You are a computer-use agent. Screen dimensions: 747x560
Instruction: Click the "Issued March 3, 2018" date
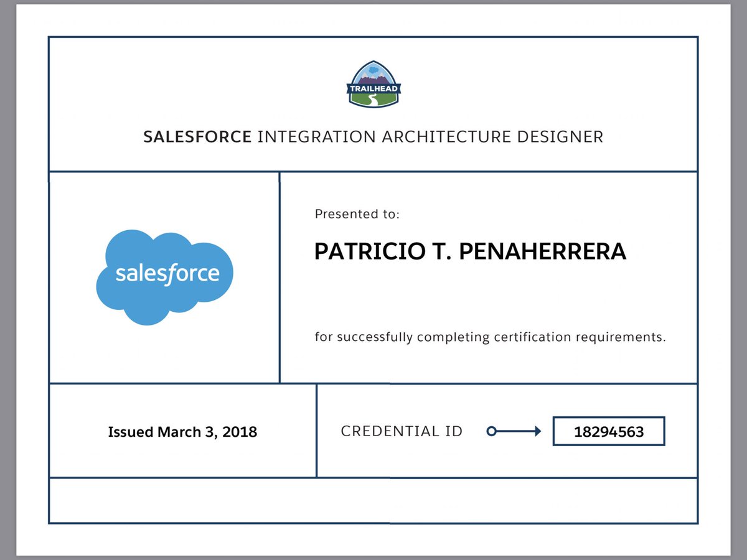[182, 432]
